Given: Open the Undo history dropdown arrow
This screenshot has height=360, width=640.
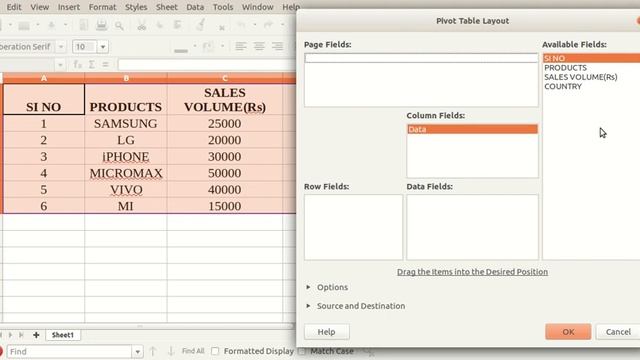Looking at the screenshot, I should pyautogui.click(x=254, y=25).
